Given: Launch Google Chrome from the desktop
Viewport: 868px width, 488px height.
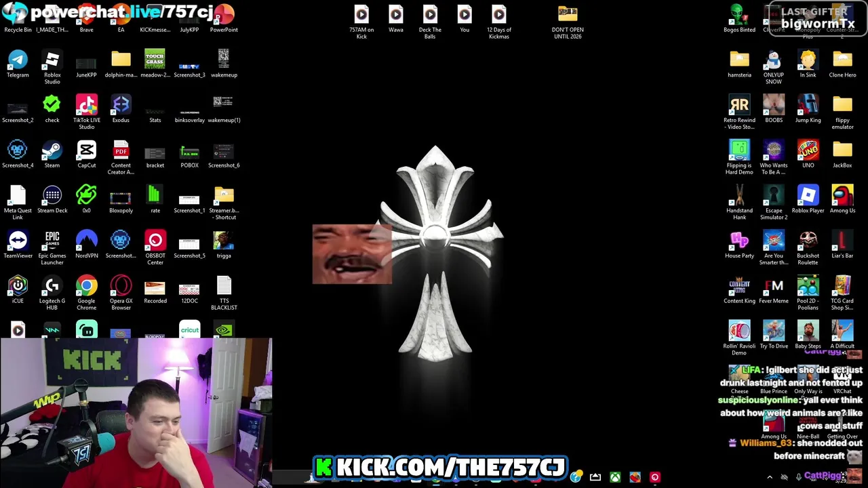Looking at the screenshot, I should point(86,293).
